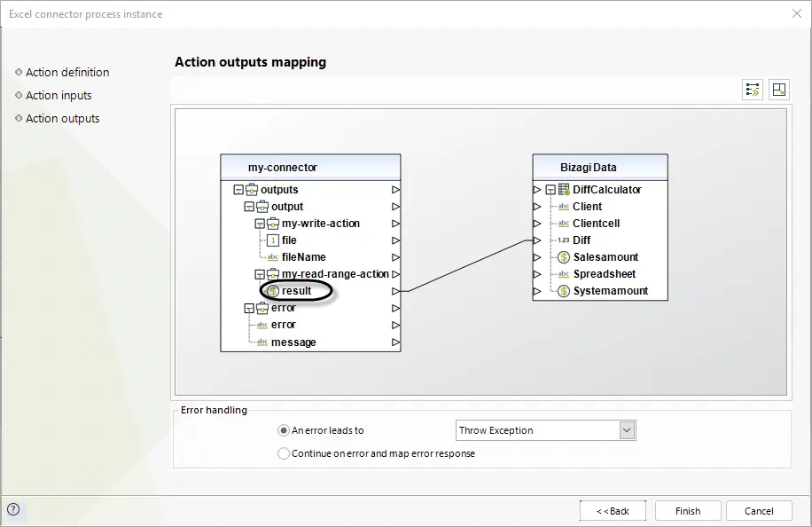
Task: Collapse the outputs tree node
Action: click(x=238, y=190)
